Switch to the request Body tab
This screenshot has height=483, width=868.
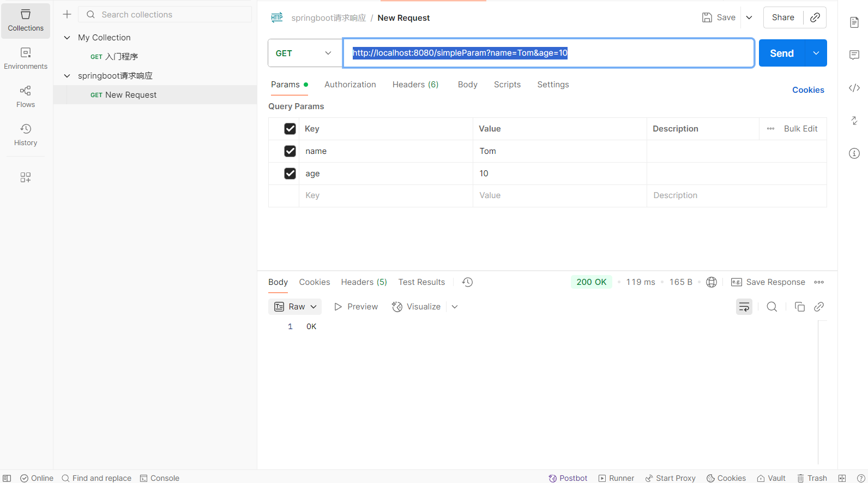point(468,85)
